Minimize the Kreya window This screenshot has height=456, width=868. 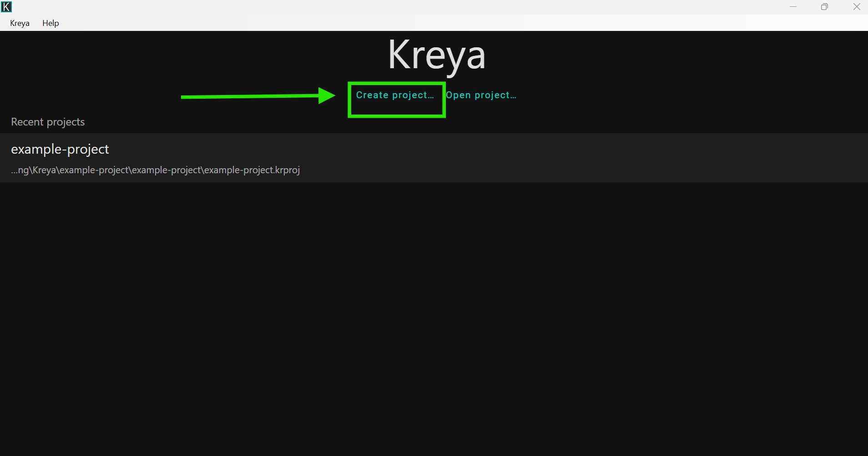[x=793, y=7]
